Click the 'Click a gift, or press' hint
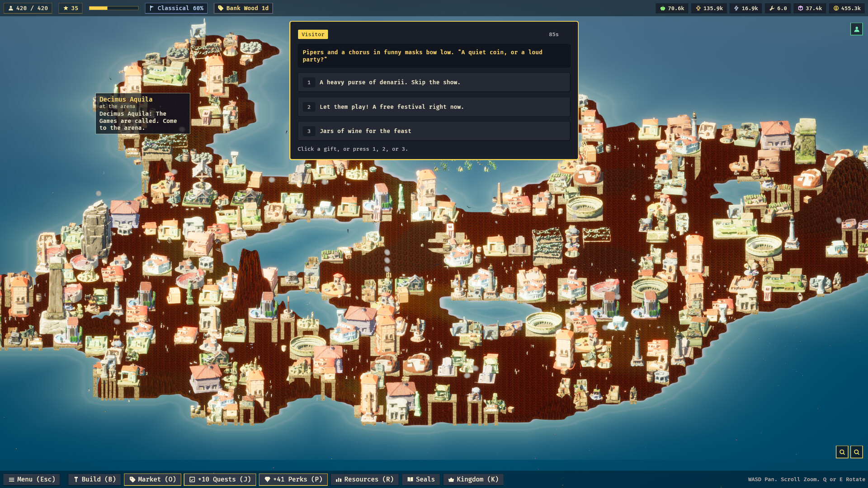 [x=353, y=149]
